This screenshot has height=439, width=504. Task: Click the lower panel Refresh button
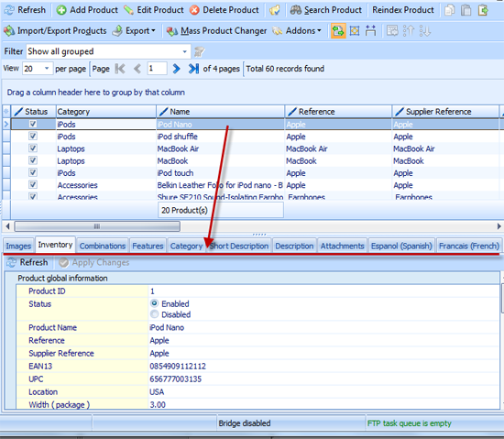click(27, 262)
